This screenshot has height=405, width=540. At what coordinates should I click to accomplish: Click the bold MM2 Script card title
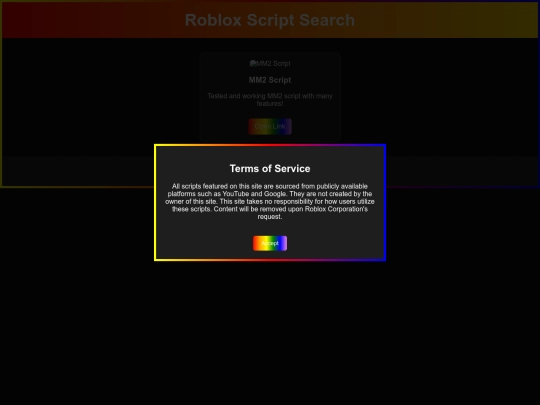270,80
